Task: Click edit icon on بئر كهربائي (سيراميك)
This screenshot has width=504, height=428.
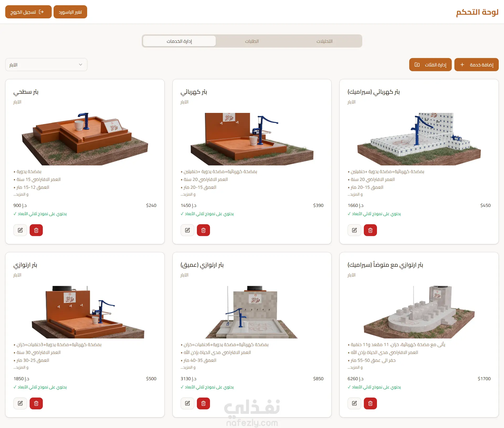Action: pyautogui.click(x=354, y=230)
